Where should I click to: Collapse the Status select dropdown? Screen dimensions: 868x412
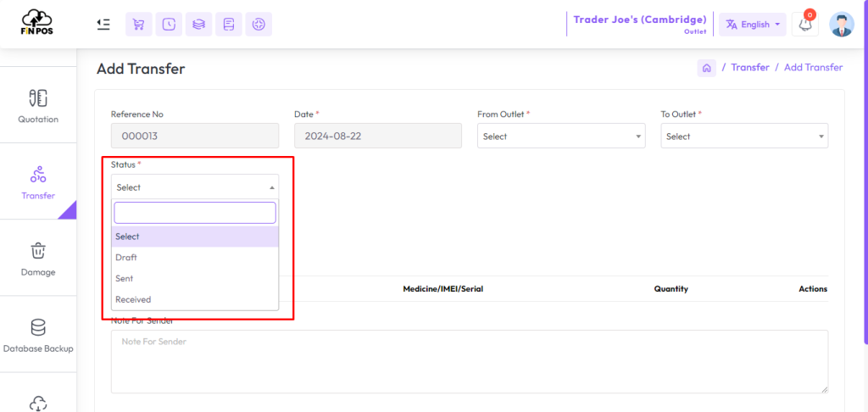pos(195,187)
